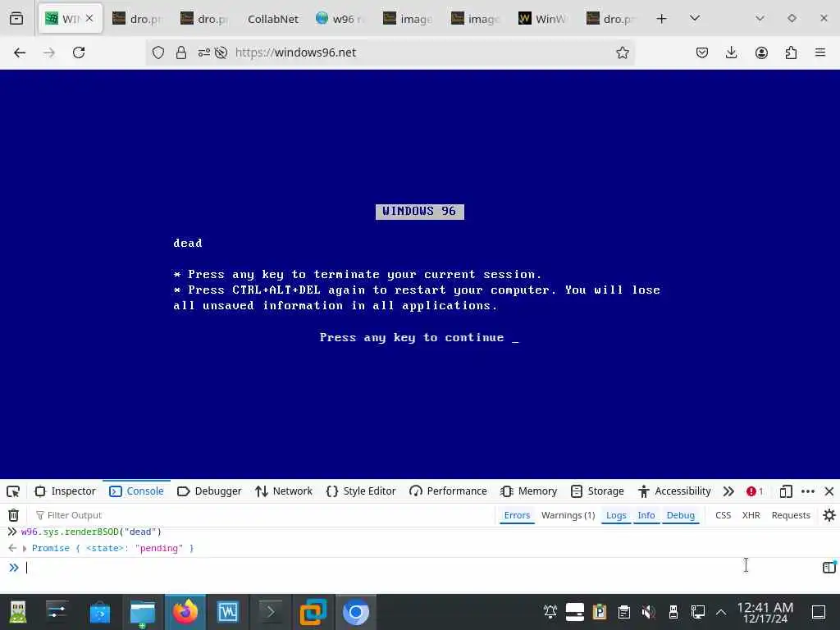Clear console output with trash icon
The width and height of the screenshot is (840, 630).
coord(13,515)
